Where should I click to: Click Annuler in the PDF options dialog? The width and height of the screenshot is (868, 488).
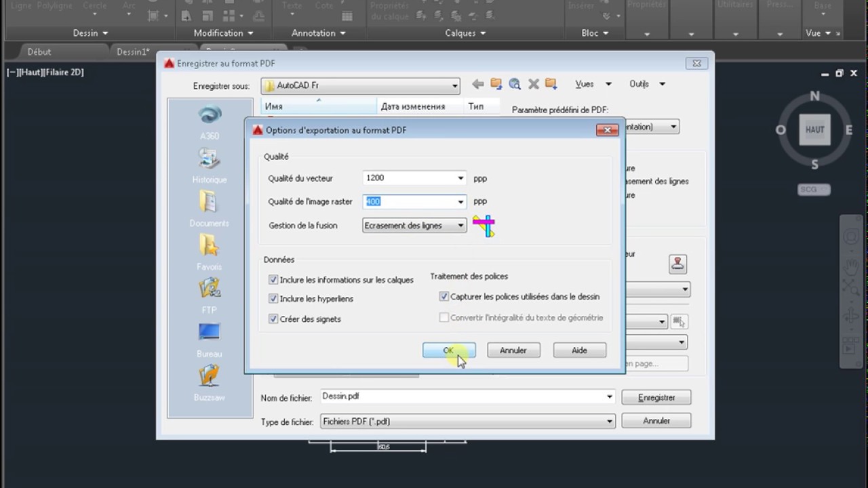[x=513, y=350]
